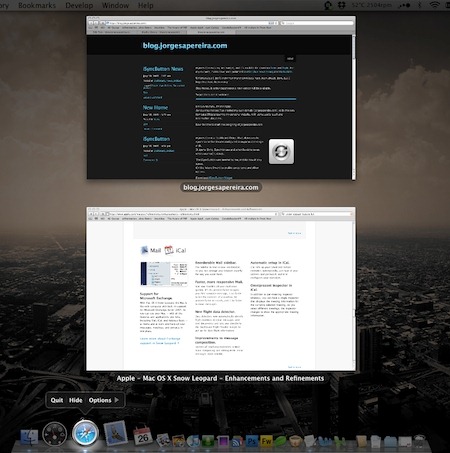
Task: Click the Bluetooth status icon in menu bar
Action: pyautogui.click(x=420, y=5)
